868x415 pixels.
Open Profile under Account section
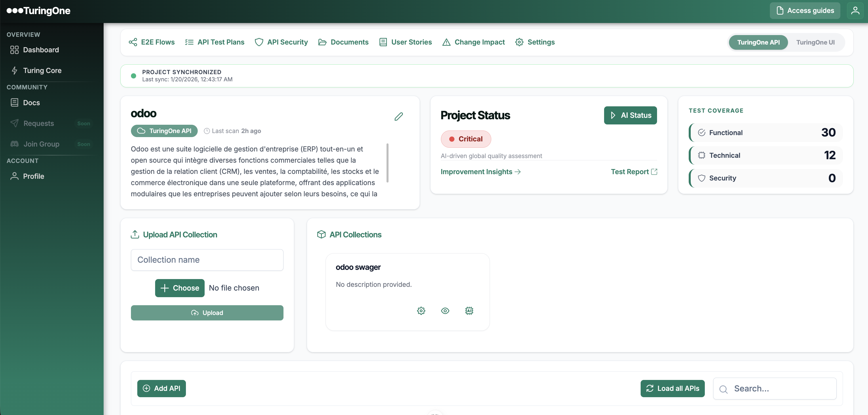pos(33,176)
